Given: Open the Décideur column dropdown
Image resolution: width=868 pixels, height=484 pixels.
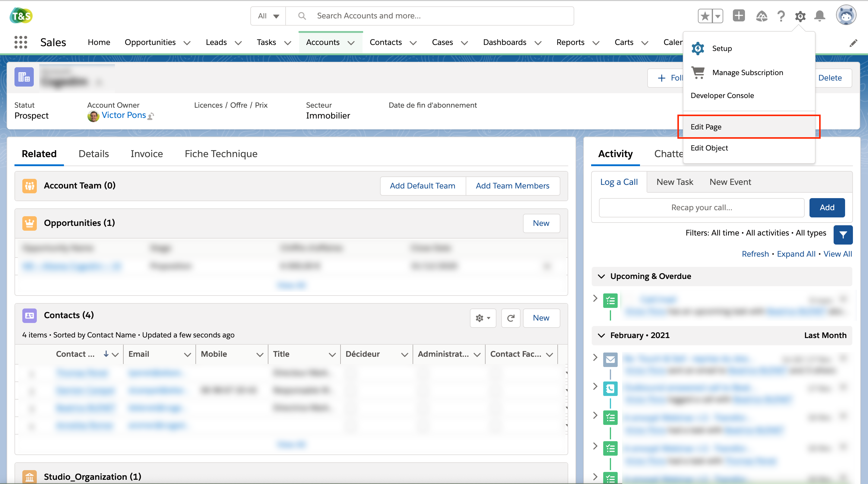Looking at the screenshot, I should click(x=404, y=354).
